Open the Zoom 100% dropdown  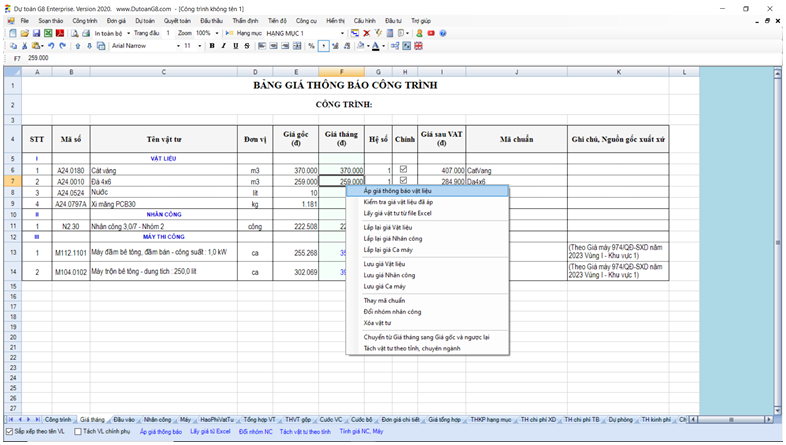pyautogui.click(x=217, y=33)
